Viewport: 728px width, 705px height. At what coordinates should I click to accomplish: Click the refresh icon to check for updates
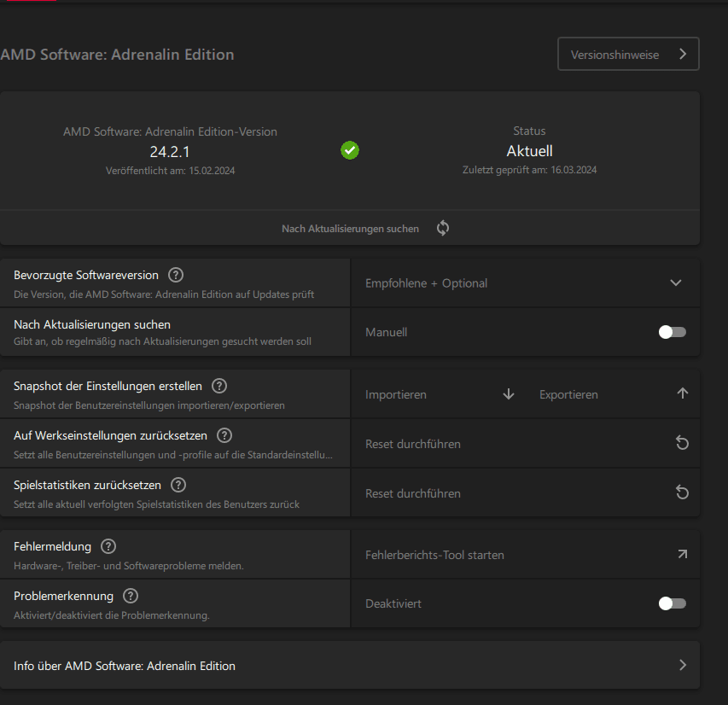tap(442, 228)
